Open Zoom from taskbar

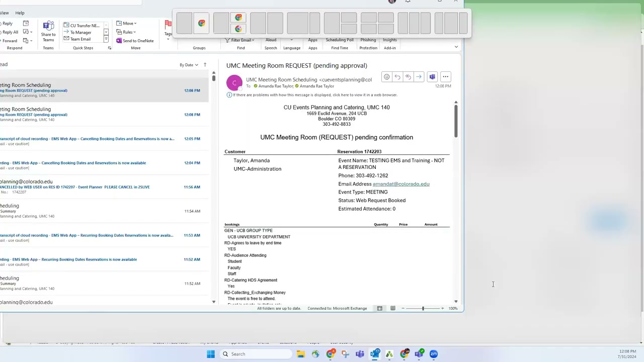tap(434, 354)
